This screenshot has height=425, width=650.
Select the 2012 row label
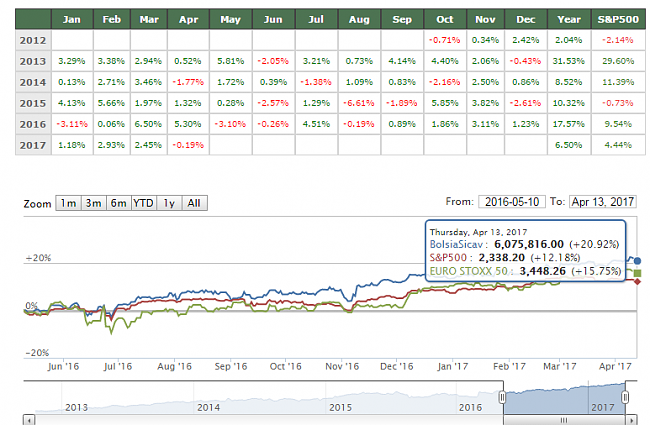[x=33, y=40]
